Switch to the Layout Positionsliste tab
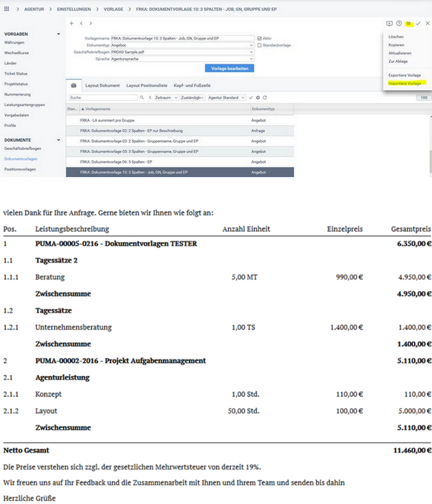This screenshot has height=504, width=432. pyautogui.click(x=147, y=86)
